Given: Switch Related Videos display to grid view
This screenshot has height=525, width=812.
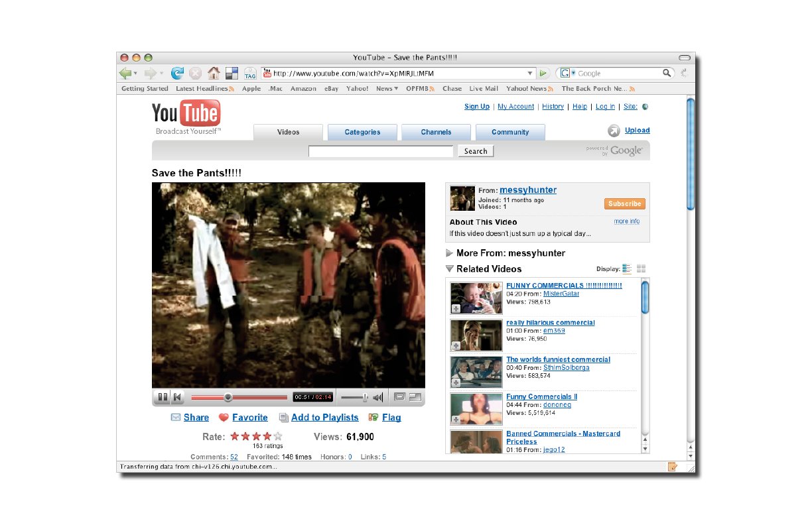Looking at the screenshot, I should (641, 268).
